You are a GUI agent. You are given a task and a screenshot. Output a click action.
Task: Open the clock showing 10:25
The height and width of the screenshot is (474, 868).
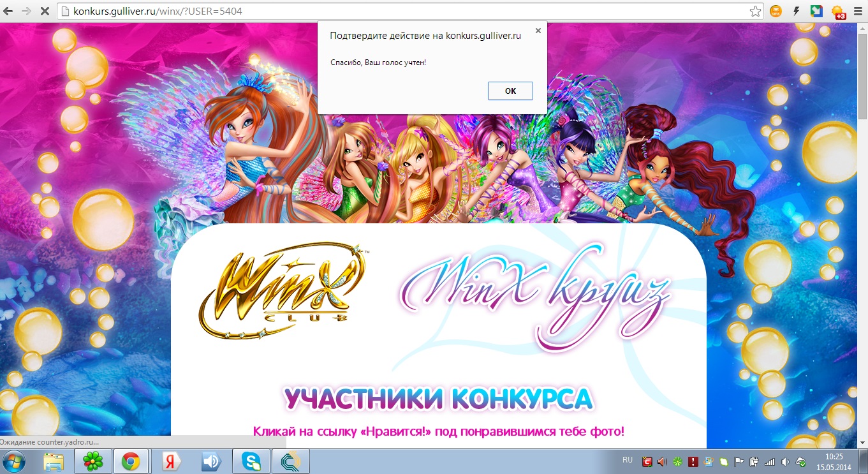834,462
